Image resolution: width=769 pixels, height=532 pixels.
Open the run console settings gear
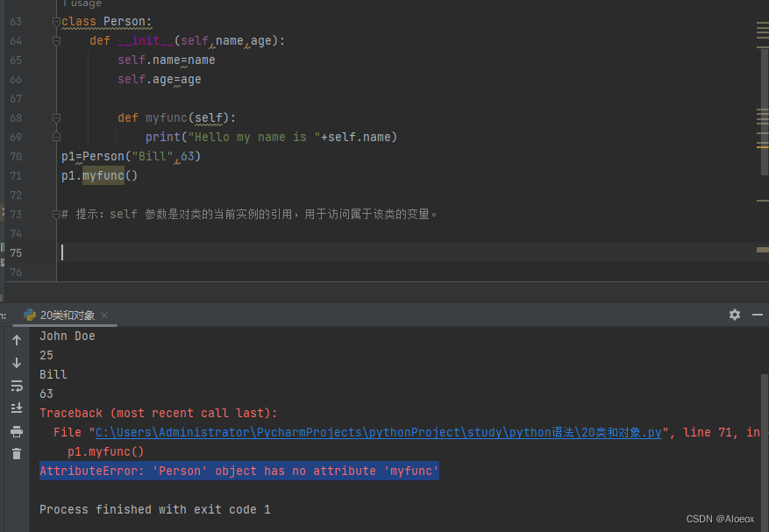[x=735, y=314]
